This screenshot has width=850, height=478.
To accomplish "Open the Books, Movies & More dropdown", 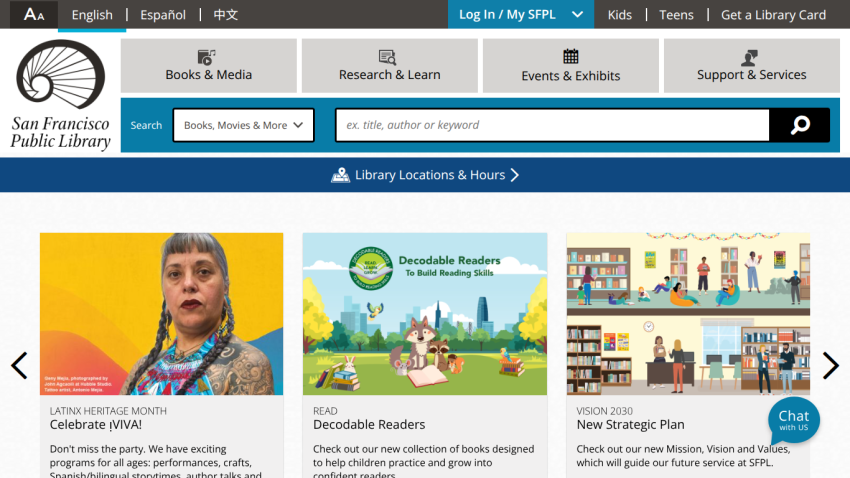I will 243,125.
